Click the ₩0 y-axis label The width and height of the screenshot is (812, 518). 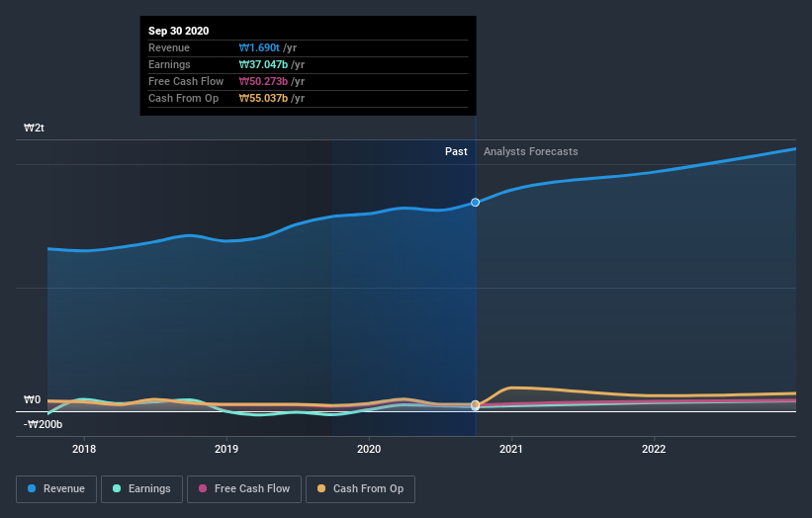pyautogui.click(x=32, y=399)
